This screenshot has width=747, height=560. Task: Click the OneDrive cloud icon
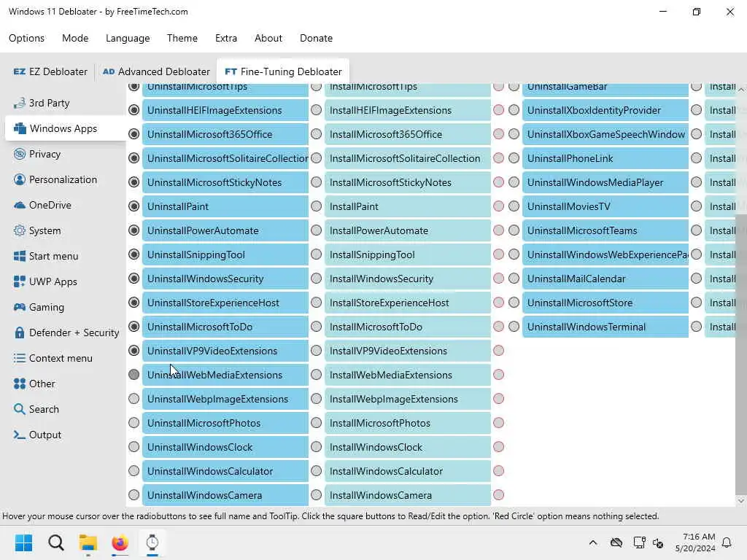tap(20, 205)
